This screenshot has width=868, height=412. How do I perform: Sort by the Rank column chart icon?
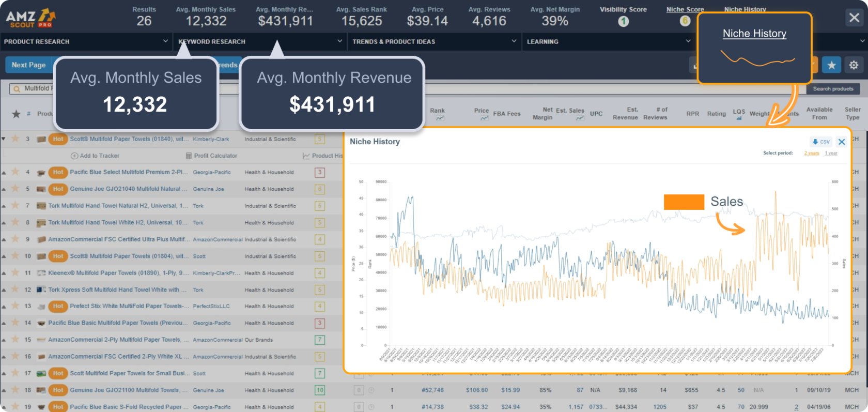coord(440,118)
